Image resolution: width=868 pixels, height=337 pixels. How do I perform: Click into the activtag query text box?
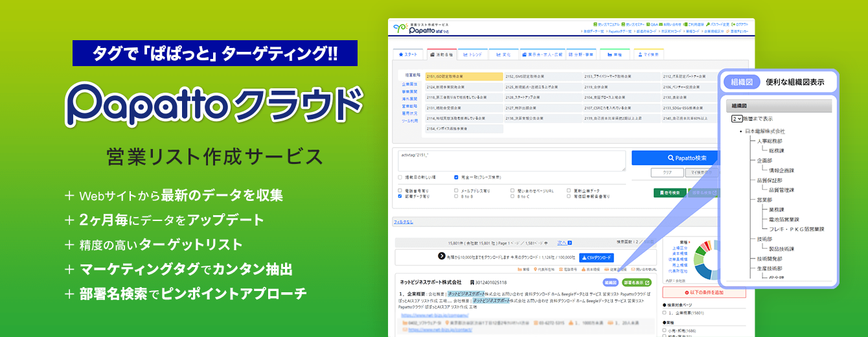(x=512, y=161)
